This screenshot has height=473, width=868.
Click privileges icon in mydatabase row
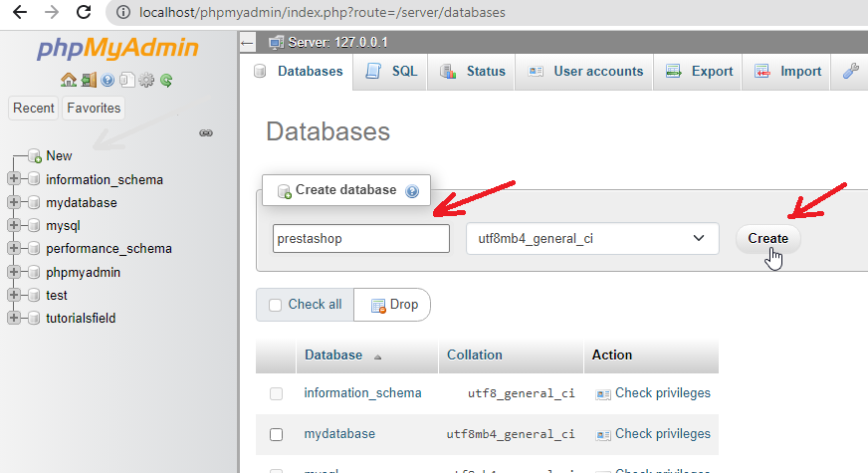[603, 435]
